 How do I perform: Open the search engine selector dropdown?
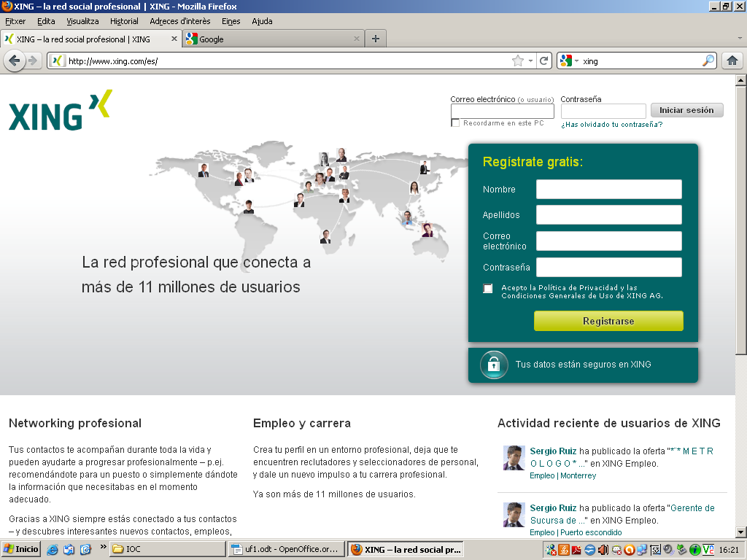(569, 61)
